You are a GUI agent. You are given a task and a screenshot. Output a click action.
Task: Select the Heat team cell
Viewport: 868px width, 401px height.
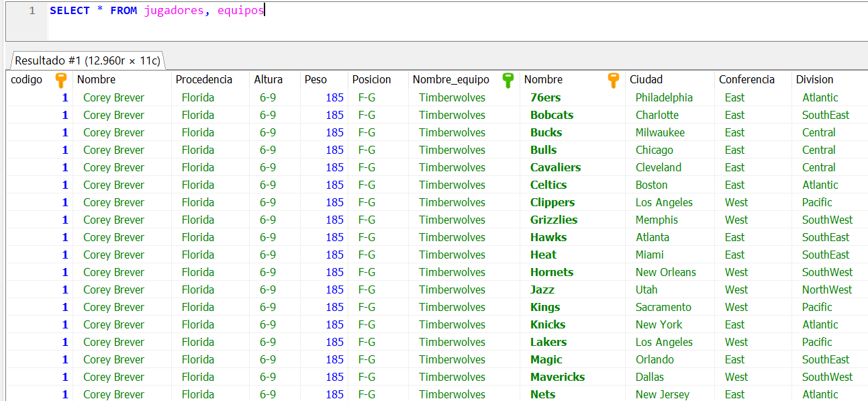coord(543,255)
